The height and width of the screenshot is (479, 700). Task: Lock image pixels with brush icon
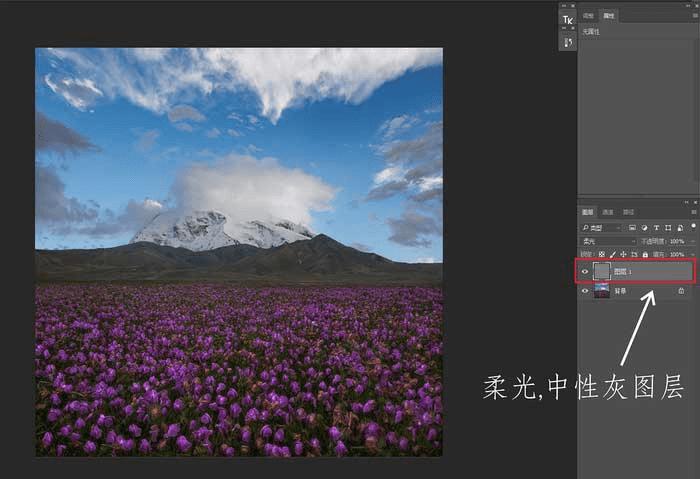point(613,254)
